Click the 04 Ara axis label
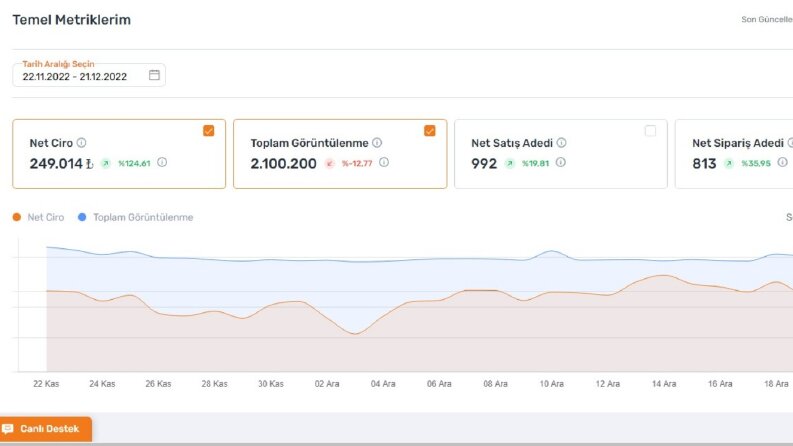This screenshot has width=793, height=446. (x=383, y=384)
